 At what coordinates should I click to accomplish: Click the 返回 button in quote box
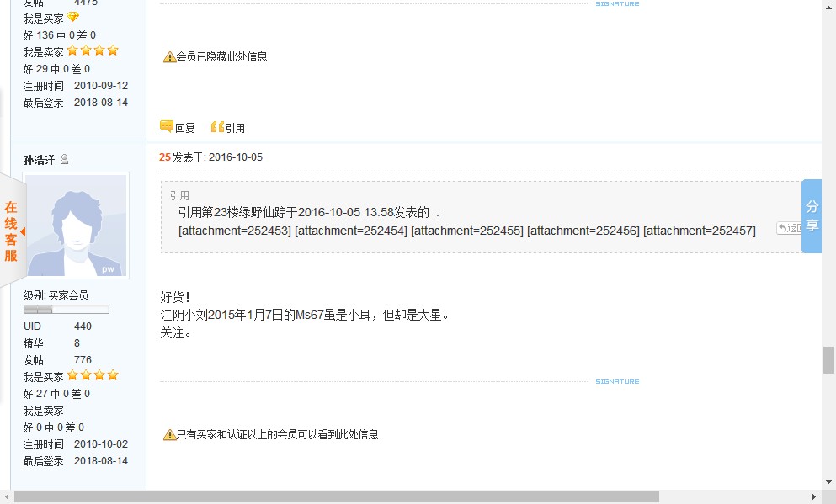[790, 228]
